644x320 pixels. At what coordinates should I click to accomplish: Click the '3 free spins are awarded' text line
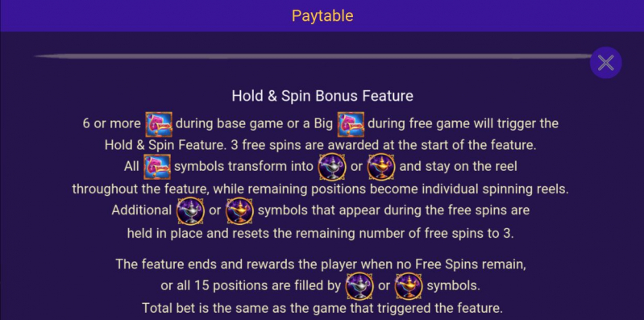coord(320,145)
